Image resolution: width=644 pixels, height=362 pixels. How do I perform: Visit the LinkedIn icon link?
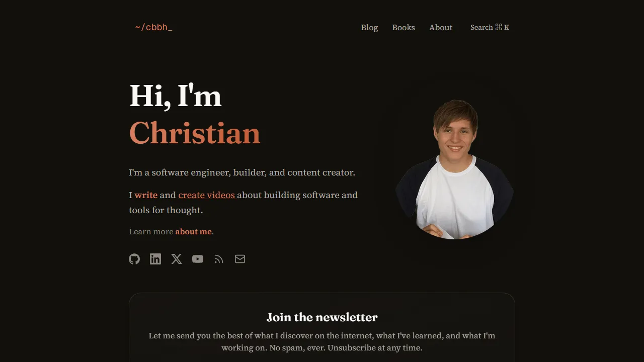click(155, 259)
